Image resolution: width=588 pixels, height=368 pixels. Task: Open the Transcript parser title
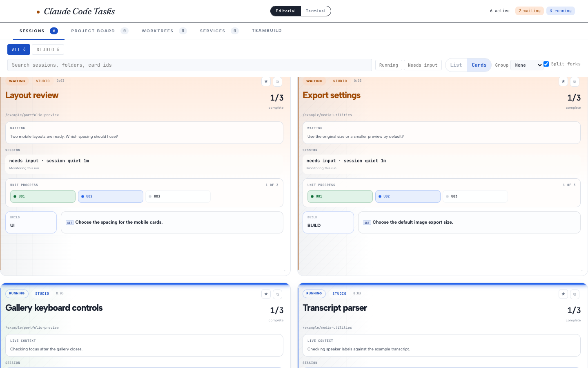point(335,308)
